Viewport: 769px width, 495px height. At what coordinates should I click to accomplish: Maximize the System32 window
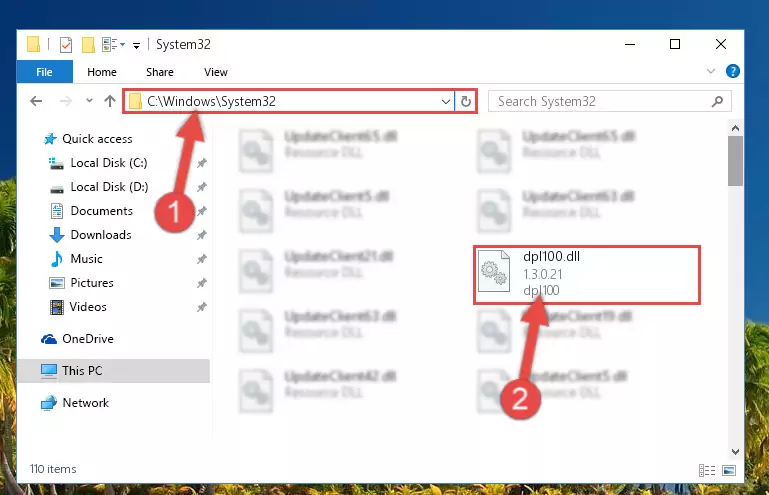675,44
